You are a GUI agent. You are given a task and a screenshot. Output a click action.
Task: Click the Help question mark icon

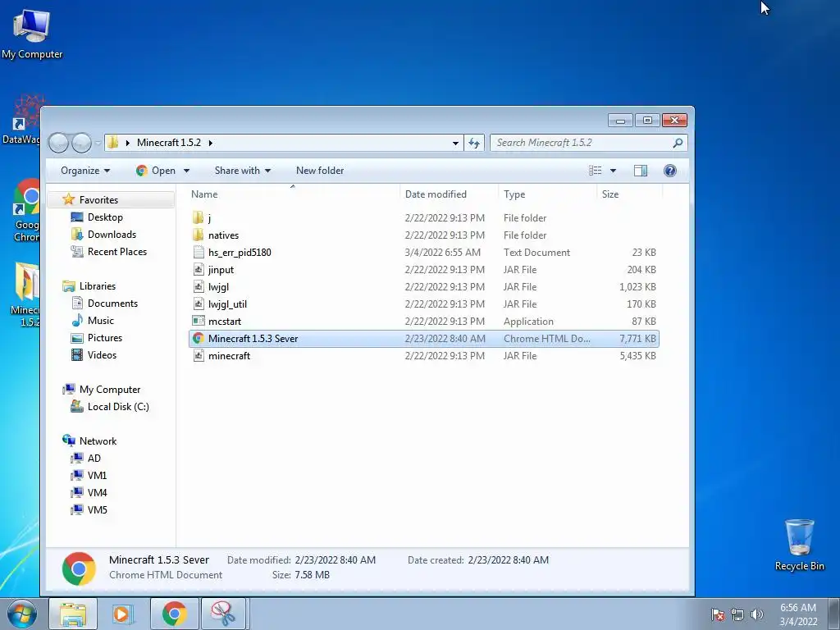pos(669,171)
